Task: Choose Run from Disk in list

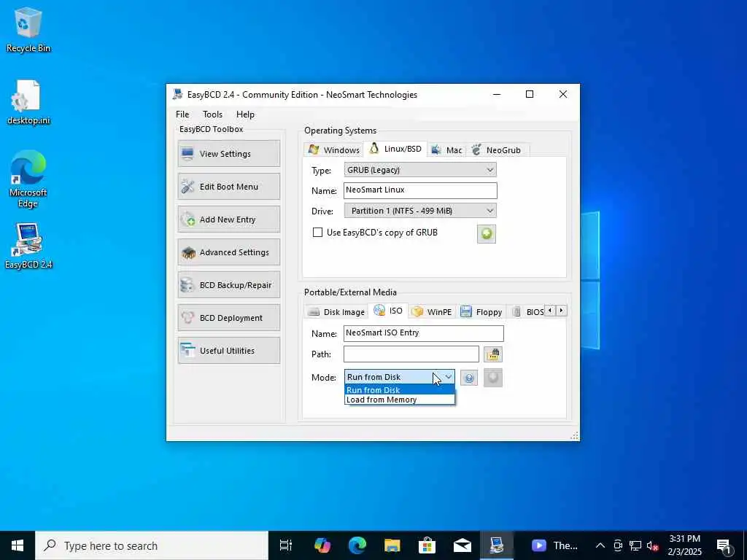Action: click(399, 390)
